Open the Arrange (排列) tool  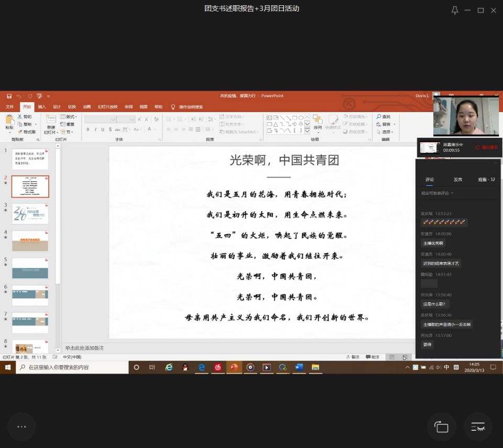318,121
